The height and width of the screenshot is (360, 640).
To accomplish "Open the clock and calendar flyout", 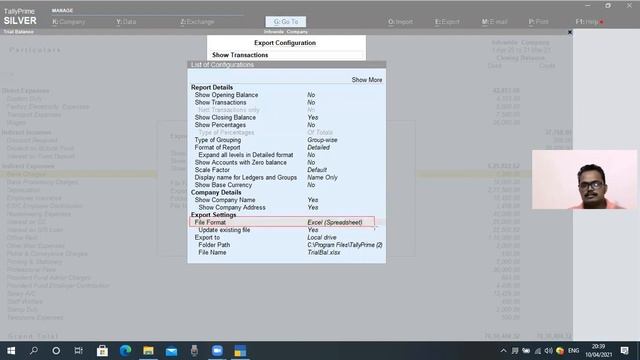I will coord(598,351).
